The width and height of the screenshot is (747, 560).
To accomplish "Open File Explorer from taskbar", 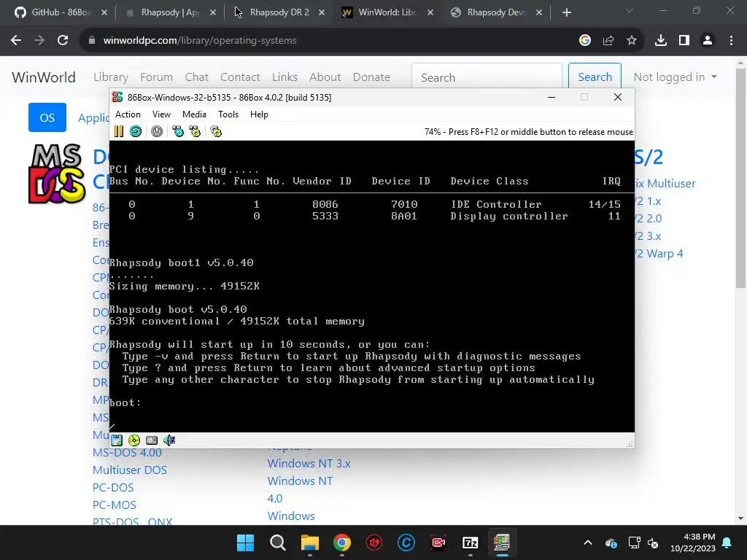I will 309,542.
